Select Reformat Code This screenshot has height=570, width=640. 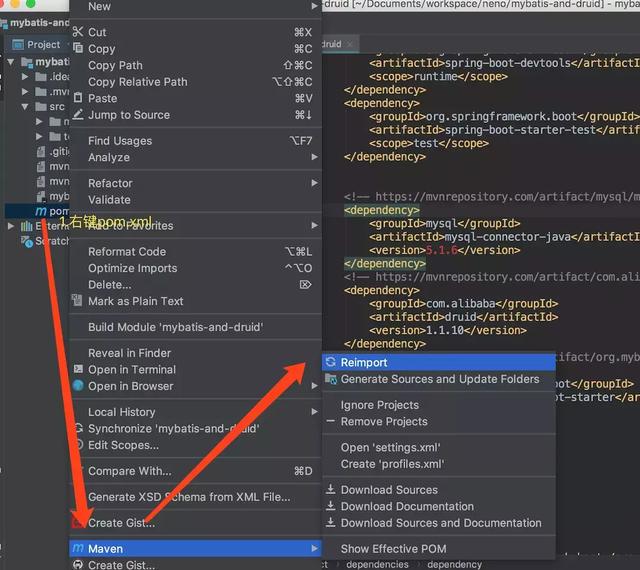(196, 252)
